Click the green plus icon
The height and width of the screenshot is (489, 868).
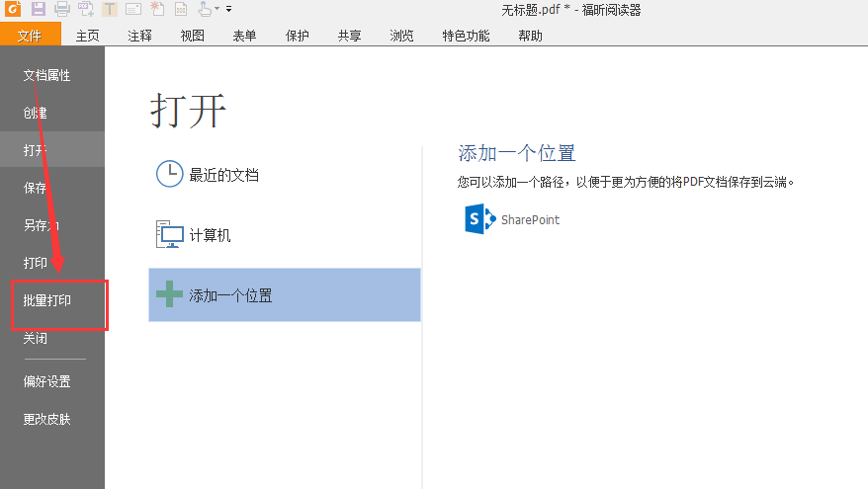pyautogui.click(x=169, y=293)
